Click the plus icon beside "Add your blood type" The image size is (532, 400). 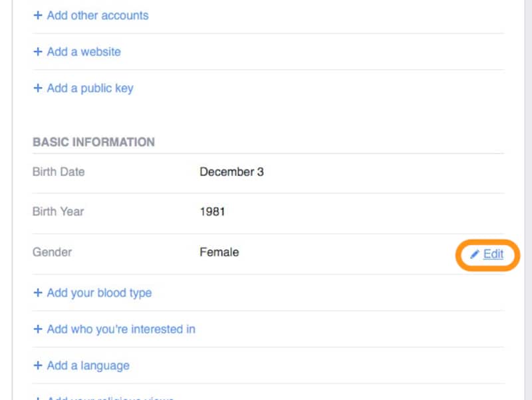38,293
